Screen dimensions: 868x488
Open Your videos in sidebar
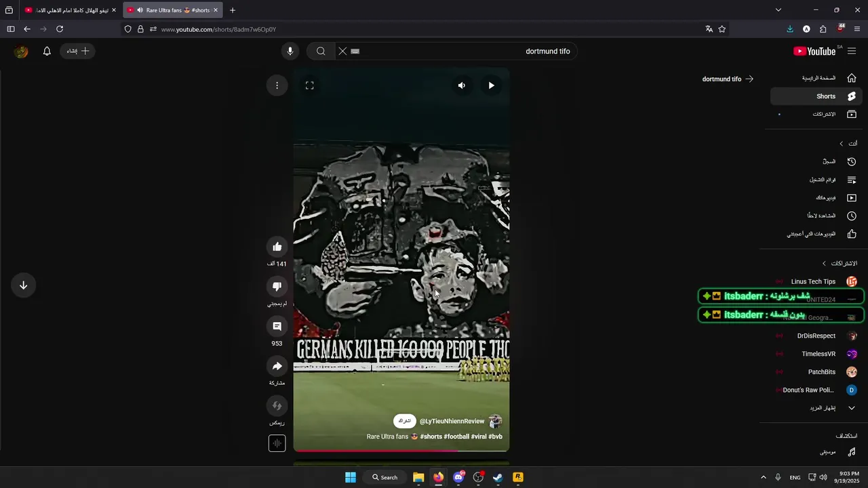(816, 198)
